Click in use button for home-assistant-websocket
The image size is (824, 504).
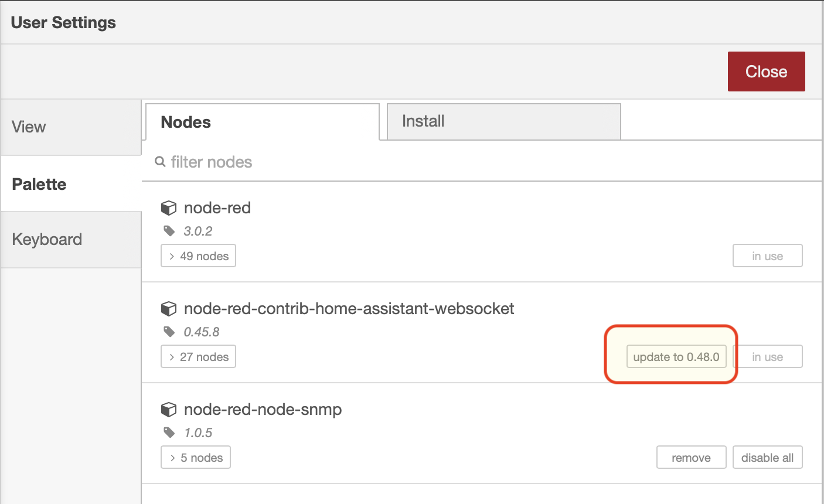point(767,357)
